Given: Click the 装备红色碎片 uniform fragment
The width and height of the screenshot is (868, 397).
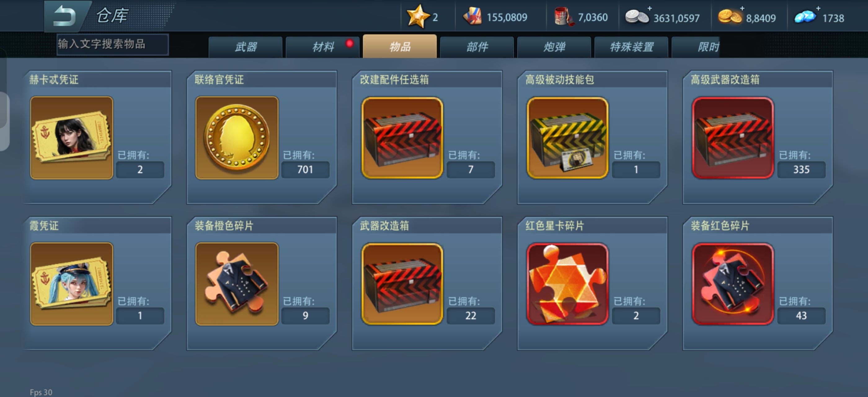Looking at the screenshot, I should point(733,284).
